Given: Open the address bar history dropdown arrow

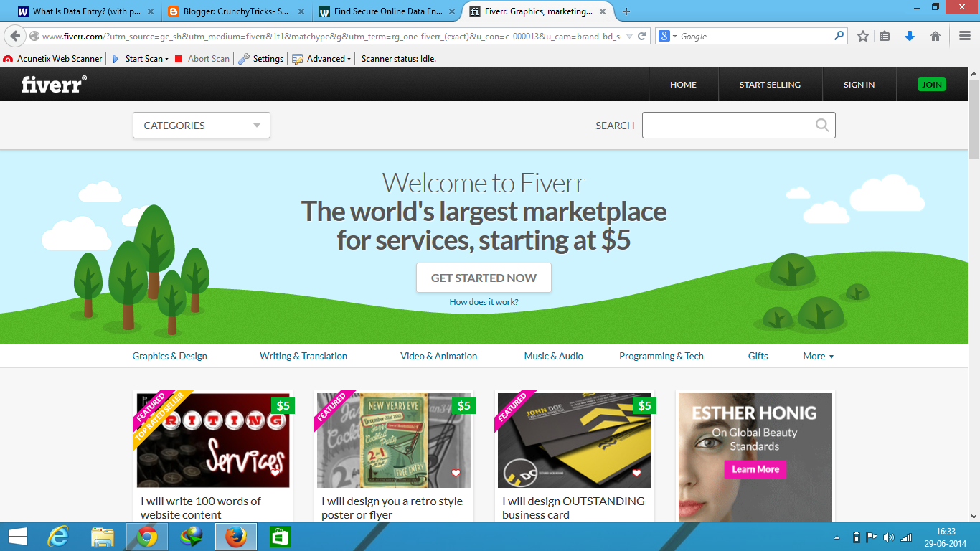Looking at the screenshot, I should pos(629,36).
